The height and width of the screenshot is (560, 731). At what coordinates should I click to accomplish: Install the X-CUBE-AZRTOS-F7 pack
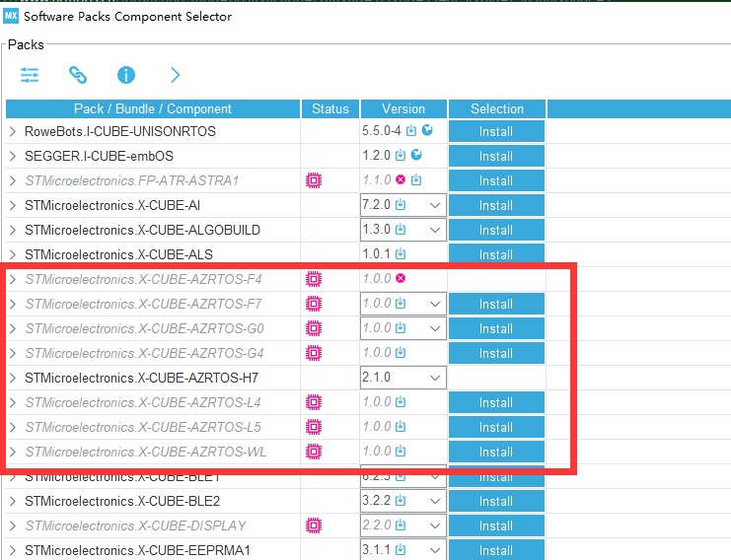[x=496, y=305]
